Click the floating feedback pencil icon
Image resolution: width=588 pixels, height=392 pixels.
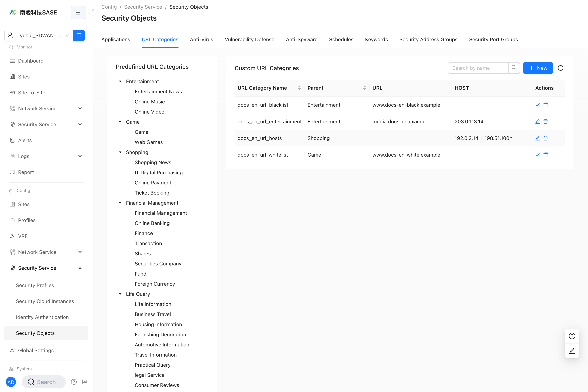(572, 351)
